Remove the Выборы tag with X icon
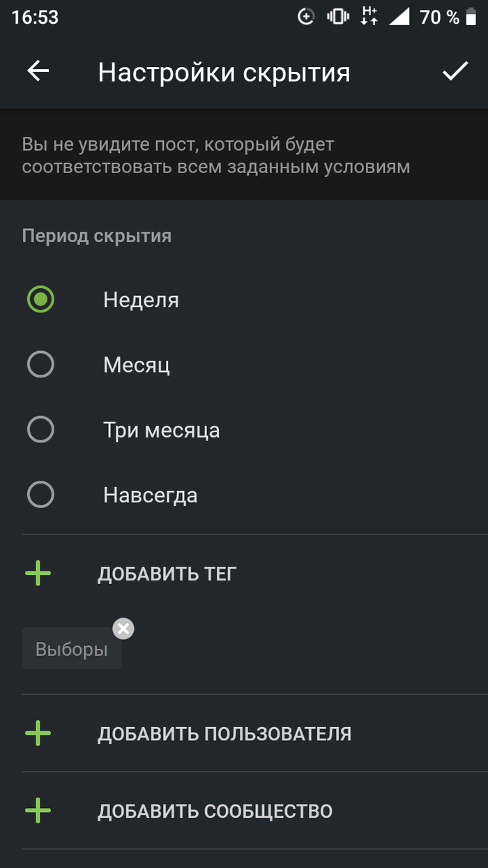This screenshot has height=868, width=488. point(123,629)
